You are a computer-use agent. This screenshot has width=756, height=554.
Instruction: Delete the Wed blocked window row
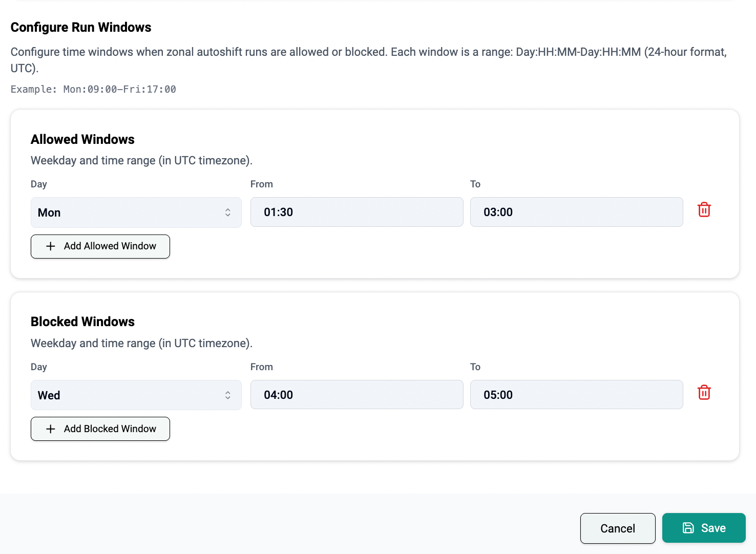tap(704, 393)
